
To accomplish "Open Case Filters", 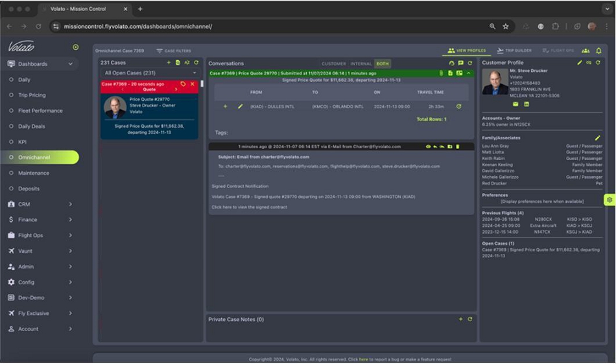I will [174, 51].
